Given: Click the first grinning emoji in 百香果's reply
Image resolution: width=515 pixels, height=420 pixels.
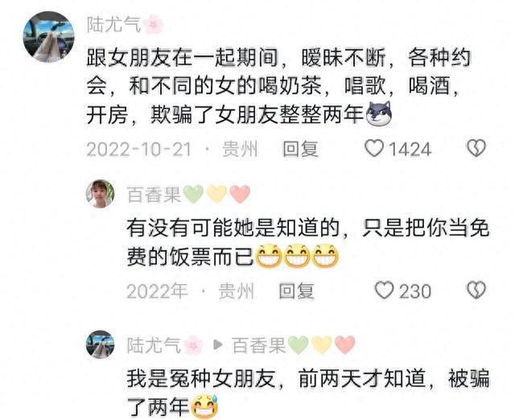Looking at the screenshot, I should coord(268,256).
